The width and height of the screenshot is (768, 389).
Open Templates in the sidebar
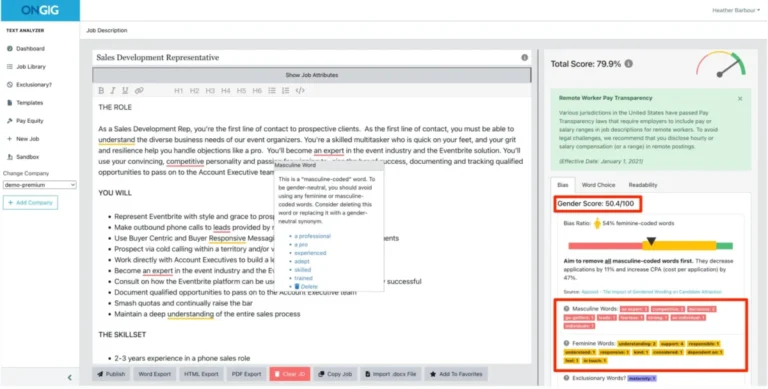tap(29, 103)
